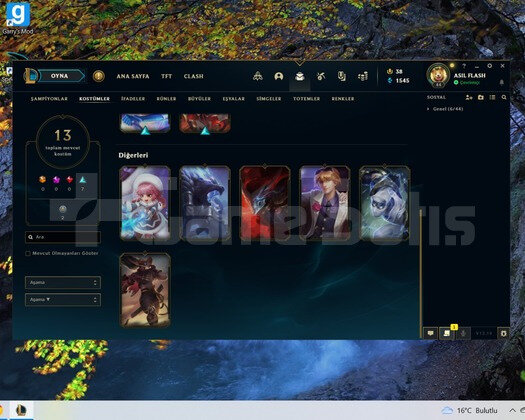
Task: Open the Çevrimiçi status selector
Action: pos(468,82)
